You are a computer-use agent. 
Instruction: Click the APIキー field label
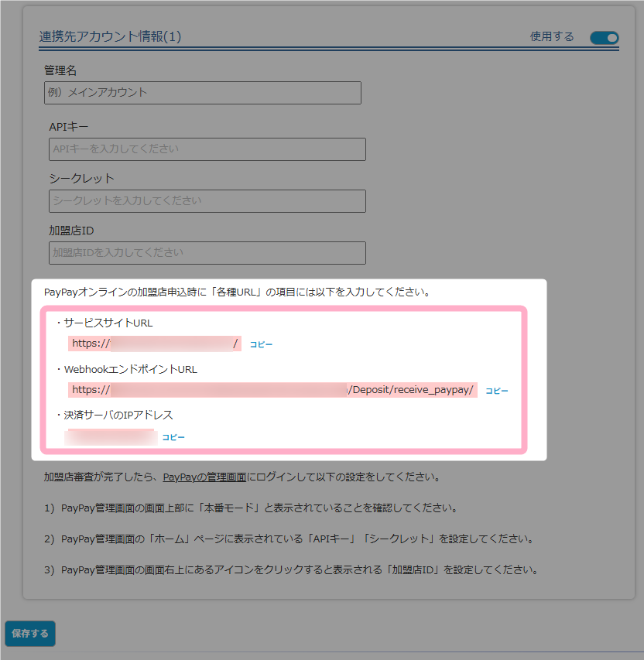69,126
